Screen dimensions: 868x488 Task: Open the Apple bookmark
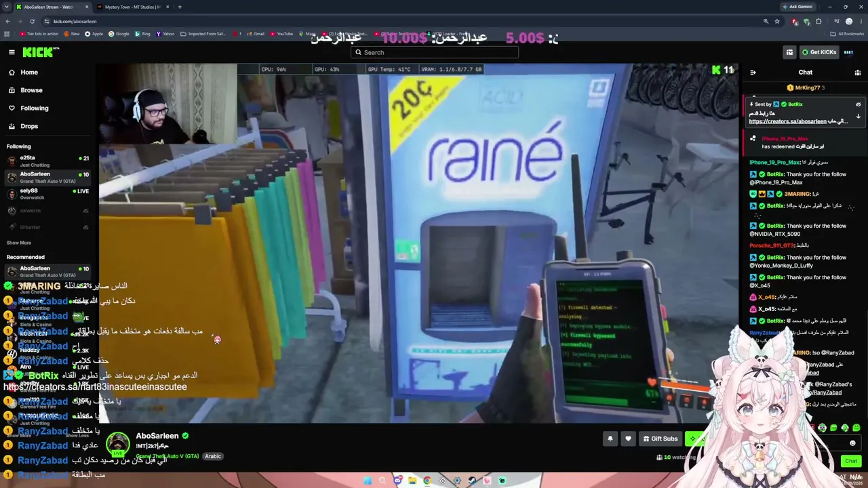tap(94, 34)
